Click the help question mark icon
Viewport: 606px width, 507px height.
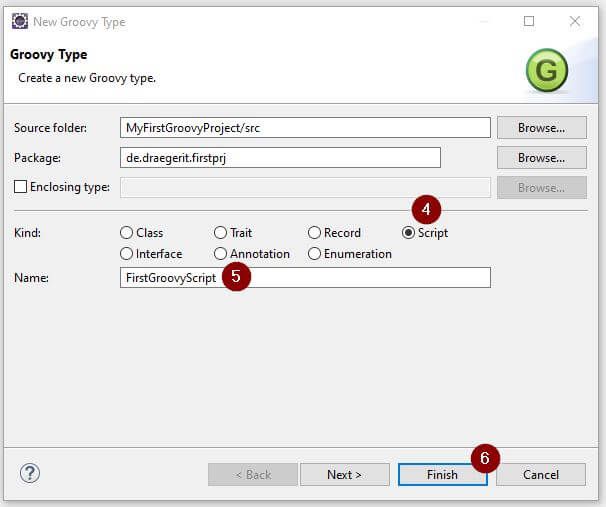(30, 473)
